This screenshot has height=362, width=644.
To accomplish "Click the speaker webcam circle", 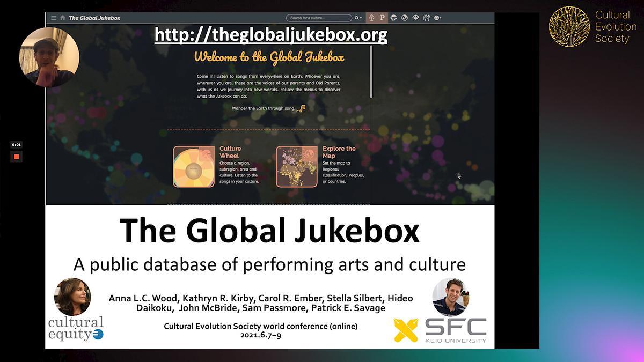I will [49, 57].
